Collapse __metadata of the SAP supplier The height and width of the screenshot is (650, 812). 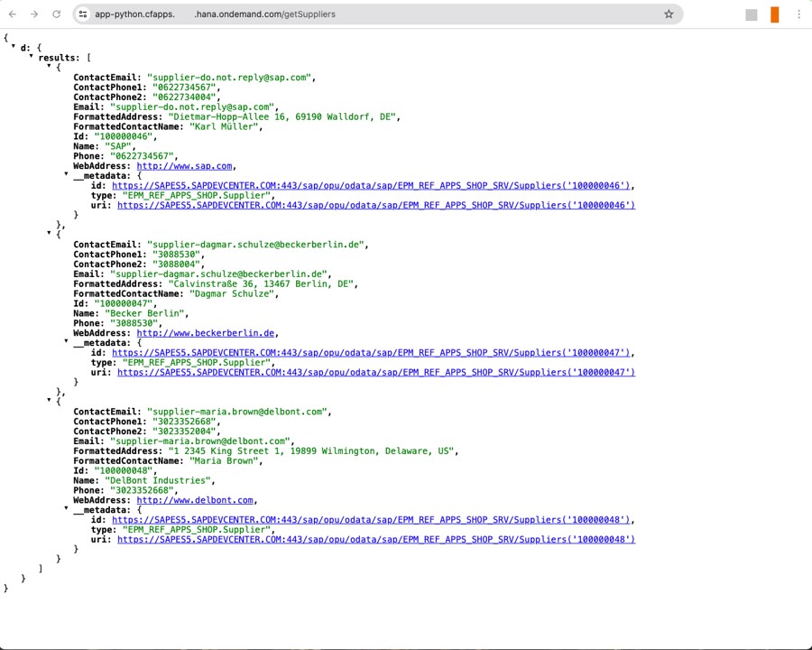click(66, 175)
